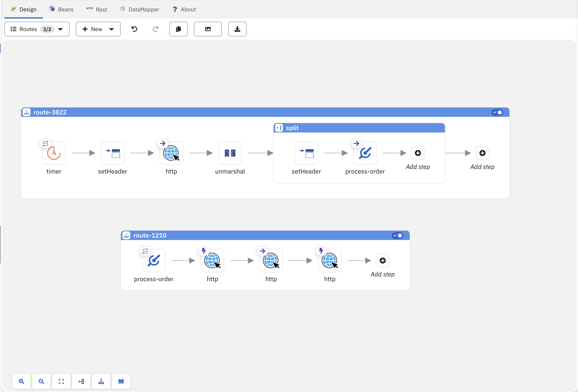
Task: Open the Beans tab
Action: (x=61, y=9)
